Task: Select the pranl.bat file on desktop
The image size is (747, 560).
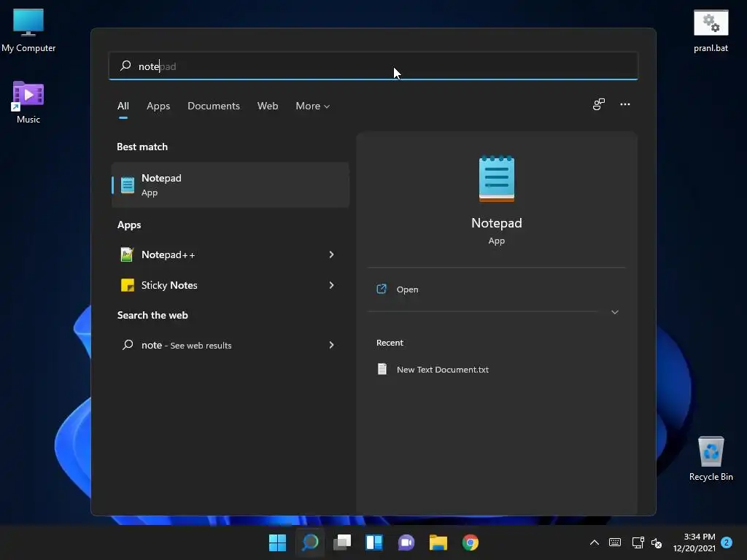Action: [711, 31]
